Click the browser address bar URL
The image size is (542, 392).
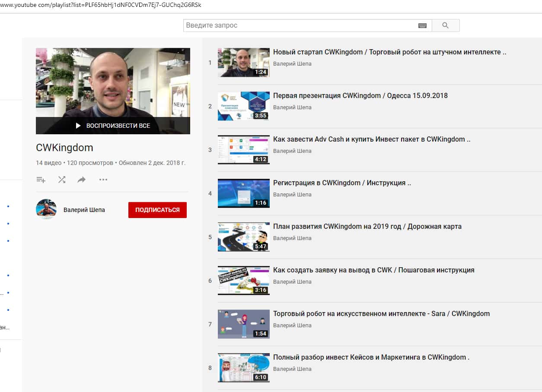101,5
